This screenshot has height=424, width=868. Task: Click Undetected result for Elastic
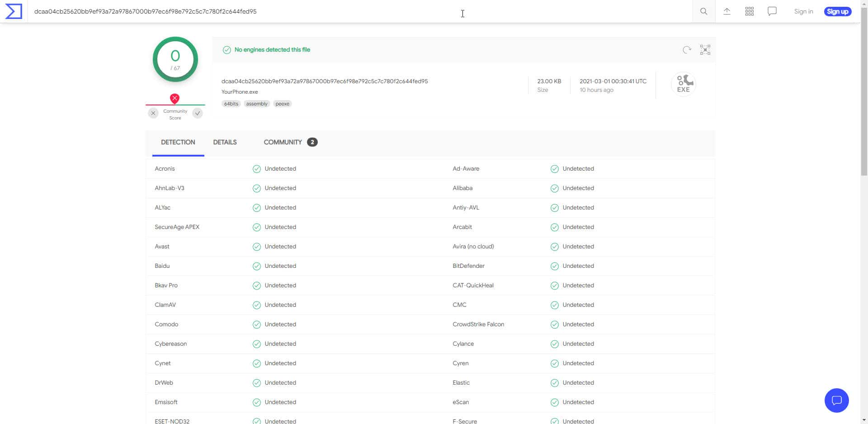tap(578, 383)
